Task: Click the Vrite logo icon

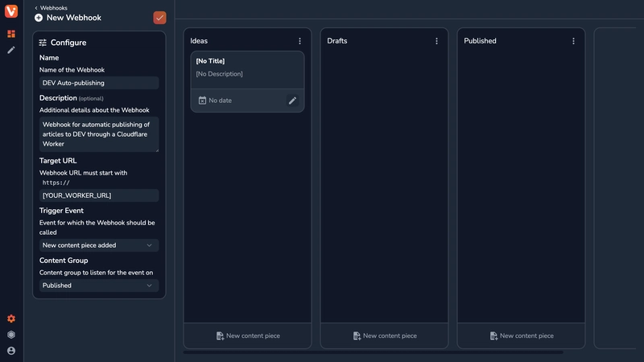Action: 11,11
